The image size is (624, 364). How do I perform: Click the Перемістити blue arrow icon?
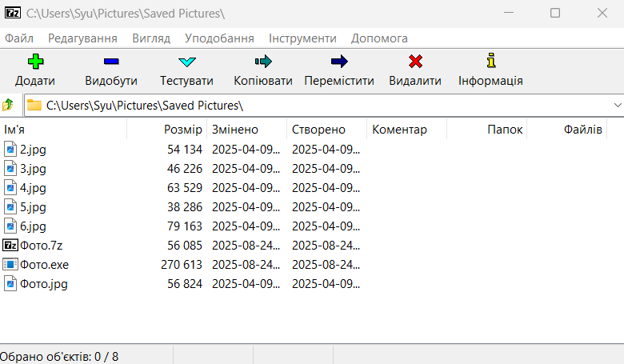[339, 62]
